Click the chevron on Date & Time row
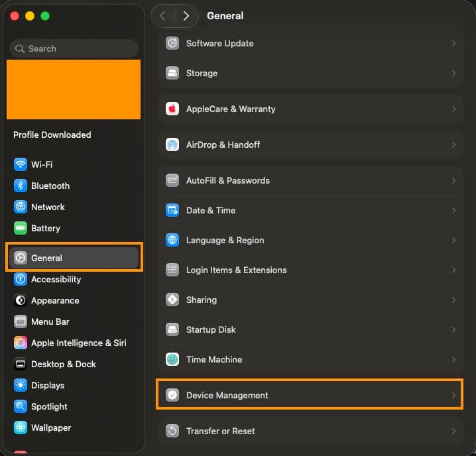This screenshot has width=476, height=456. click(453, 210)
